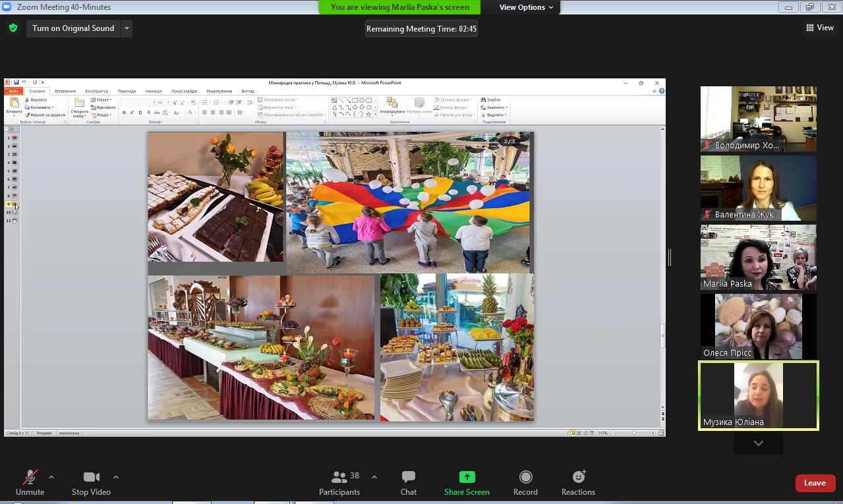Screen dimensions: 843x504
Task: Click the green Share Screen icon
Action: [467, 477]
